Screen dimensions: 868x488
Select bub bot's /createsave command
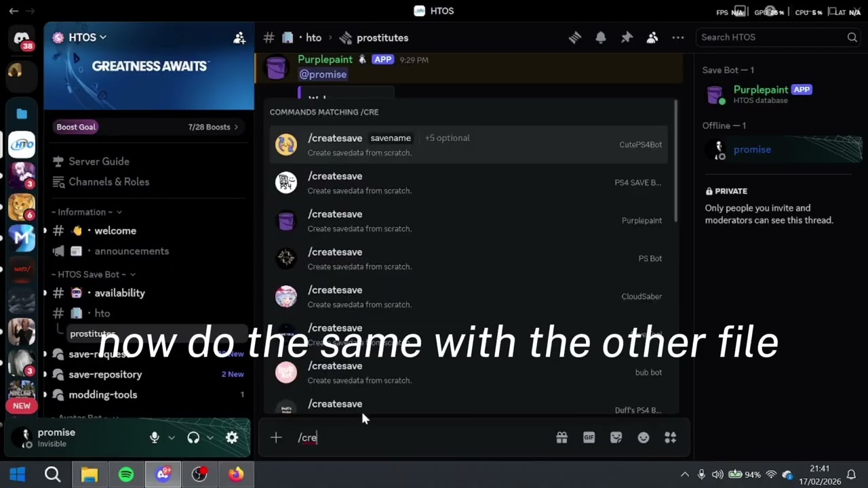click(469, 372)
